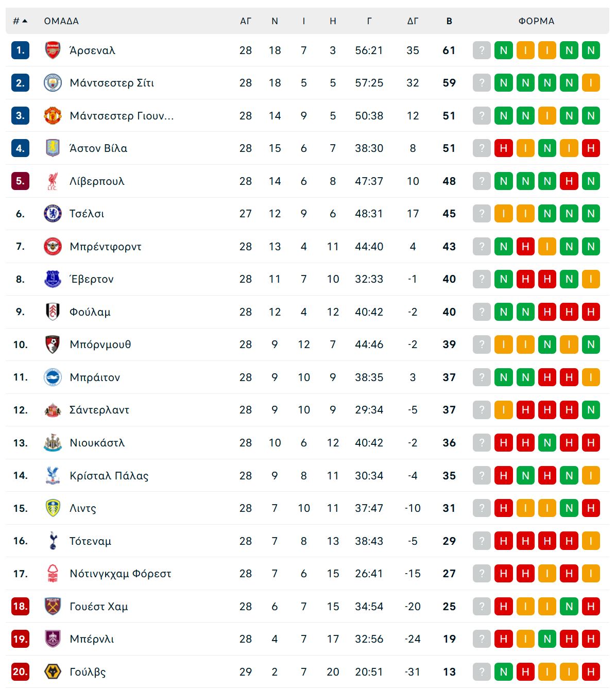616x689 pixels.
Task: Click the Everton club crest icon
Action: 53,279
